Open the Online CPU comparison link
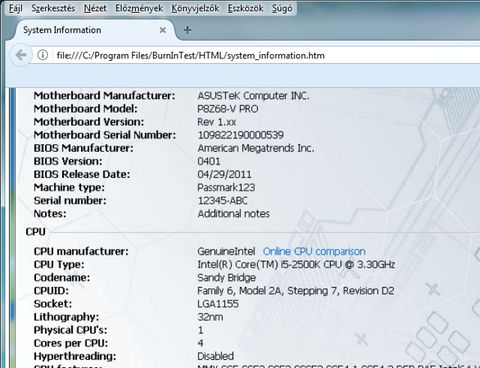The width and height of the screenshot is (480, 368). [314, 251]
